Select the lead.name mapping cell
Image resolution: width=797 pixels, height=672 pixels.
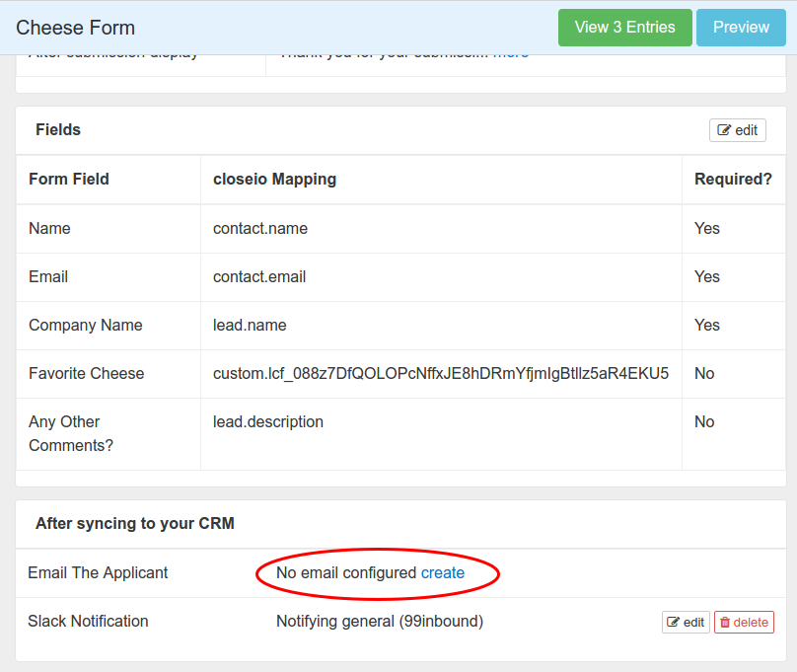(250, 325)
